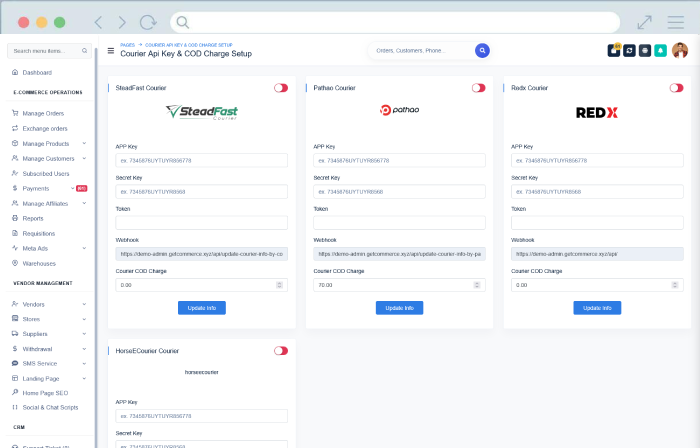This screenshot has height=448, width=700.
Task: Click the SteadFast APP Key input field
Action: point(202,160)
